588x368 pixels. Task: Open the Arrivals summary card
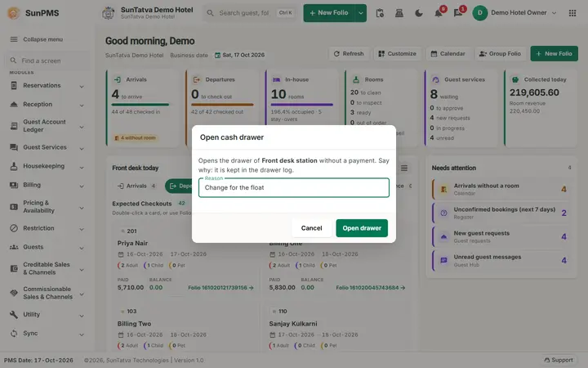click(142, 108)
